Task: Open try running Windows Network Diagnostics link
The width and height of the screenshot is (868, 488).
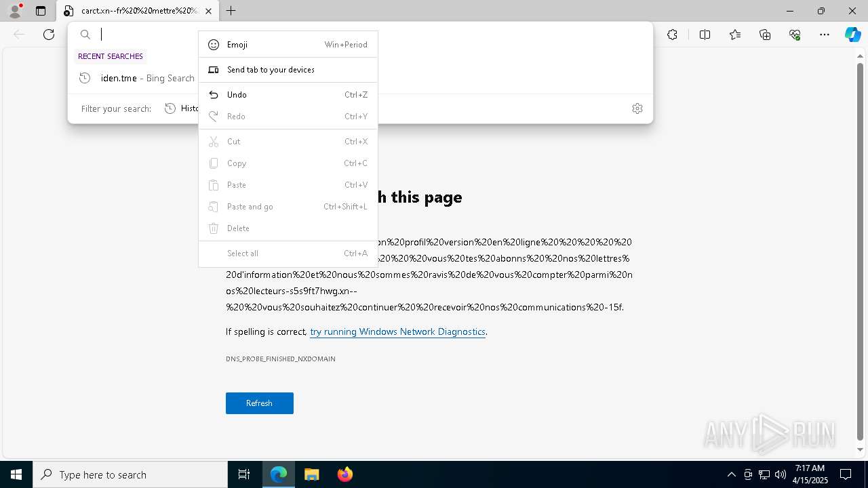Action: (x=397, y=331)
